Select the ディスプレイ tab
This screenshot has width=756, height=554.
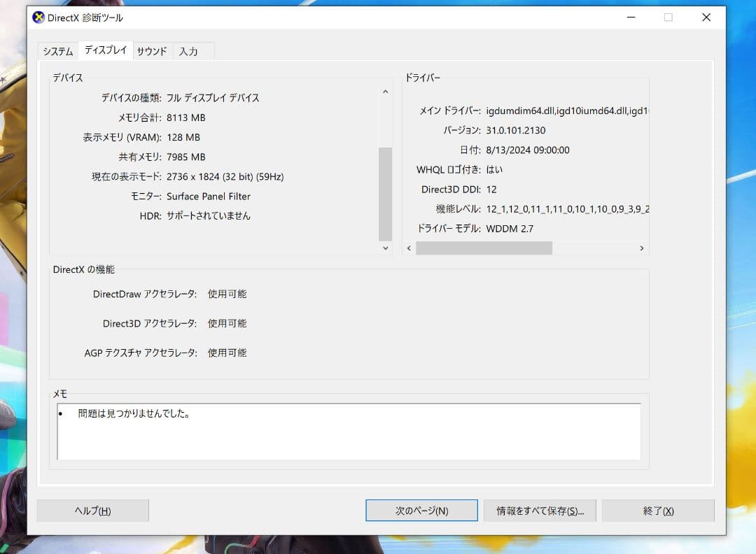pyautogui.click(x=105, y=50)
